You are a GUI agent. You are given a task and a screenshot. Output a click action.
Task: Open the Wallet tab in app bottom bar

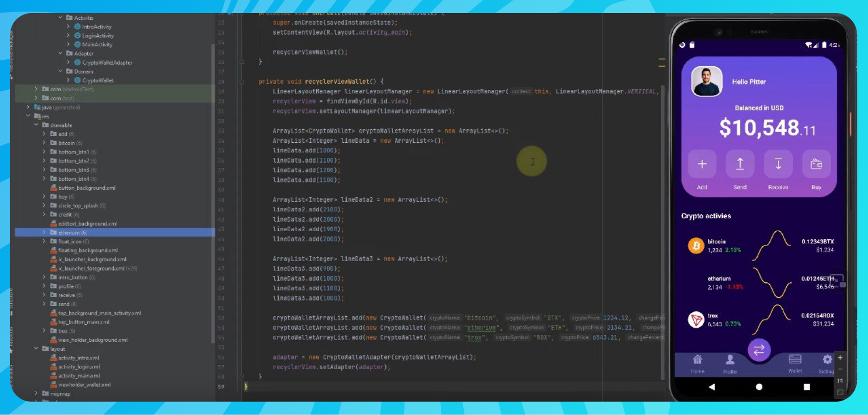[x=795, y=364]
